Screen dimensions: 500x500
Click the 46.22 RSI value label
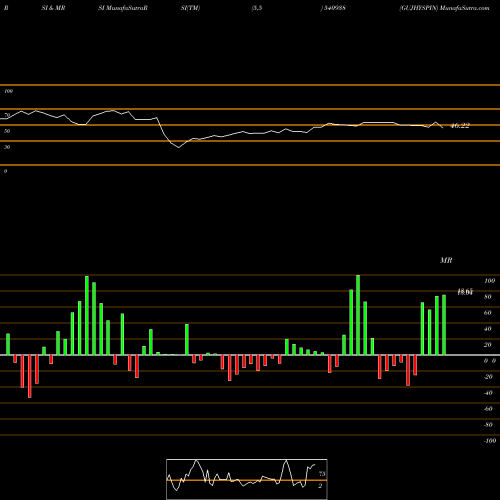[460, 126]
